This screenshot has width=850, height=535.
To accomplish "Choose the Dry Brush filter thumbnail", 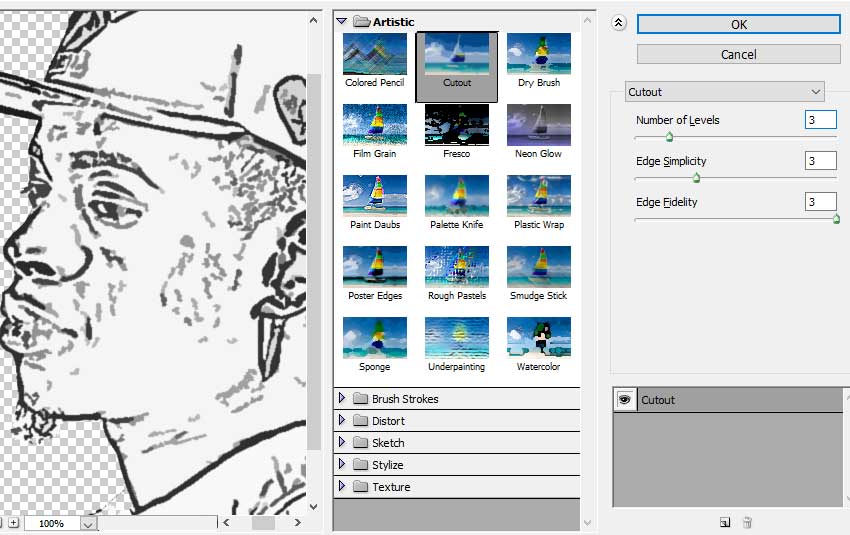I will pos(538,54).
